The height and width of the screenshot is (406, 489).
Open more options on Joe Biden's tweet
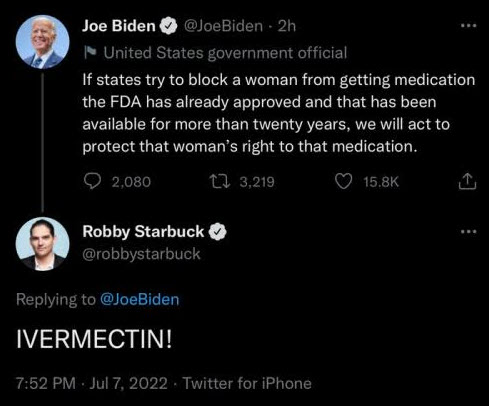point(468,26)
